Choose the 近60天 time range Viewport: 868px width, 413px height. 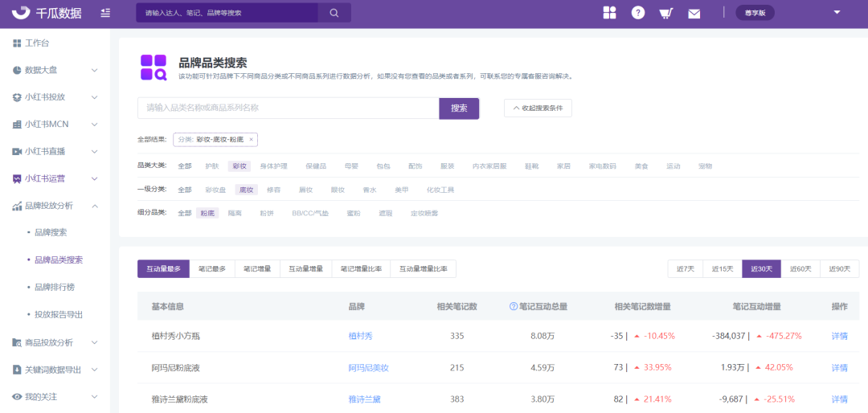point(800,269)
